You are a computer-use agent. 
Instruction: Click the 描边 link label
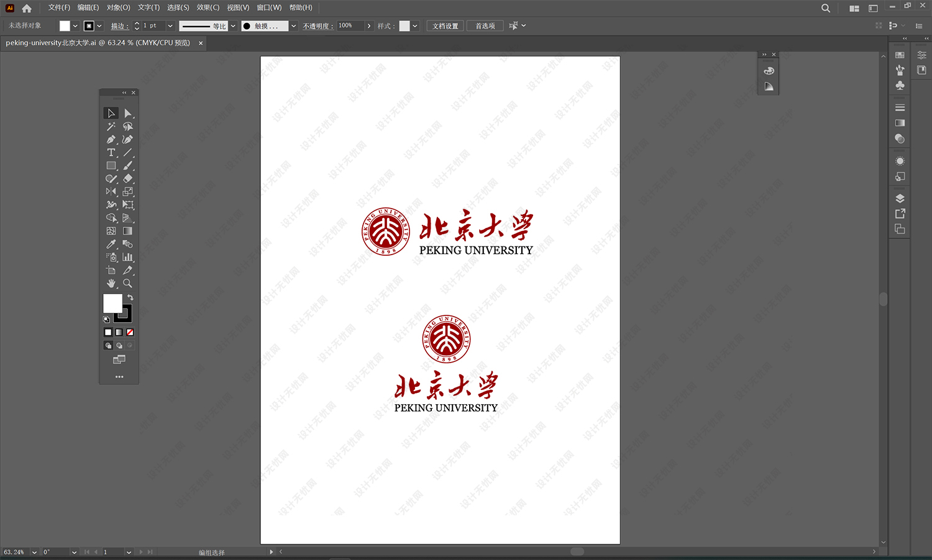click(x=119, y=26)
